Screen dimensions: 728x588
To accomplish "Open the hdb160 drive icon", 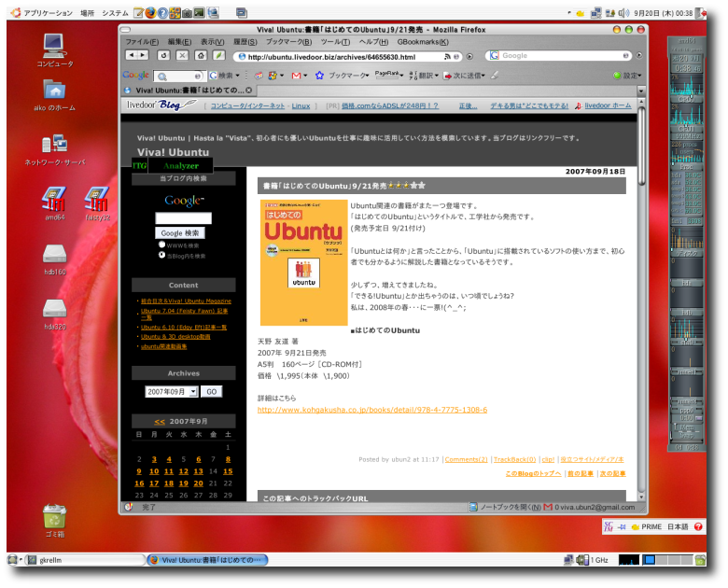I will click(x=55, y=259).
